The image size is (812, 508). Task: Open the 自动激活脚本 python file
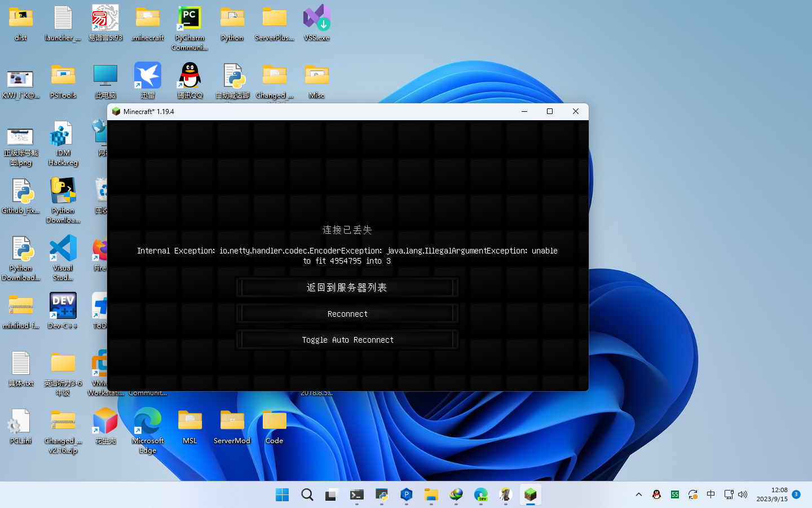point(232,82)
